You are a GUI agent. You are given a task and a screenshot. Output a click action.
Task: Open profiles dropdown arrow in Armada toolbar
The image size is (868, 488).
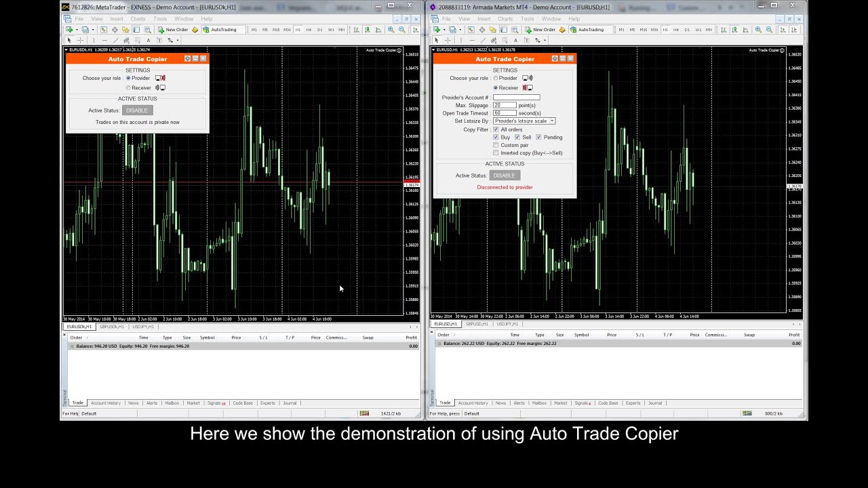(460, 30)
